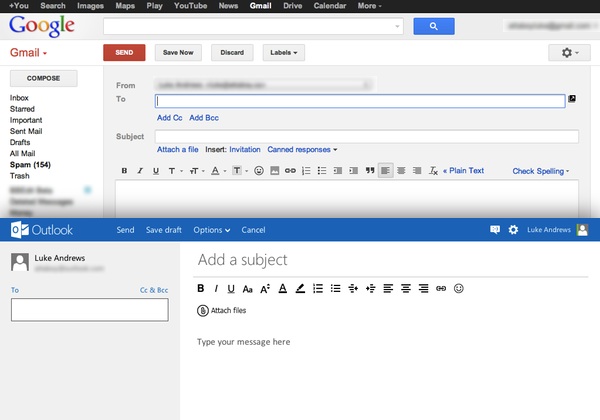The image size is (600, 420).
Task: Change font in Outlook toolbar
Action: tap(248, 289)
